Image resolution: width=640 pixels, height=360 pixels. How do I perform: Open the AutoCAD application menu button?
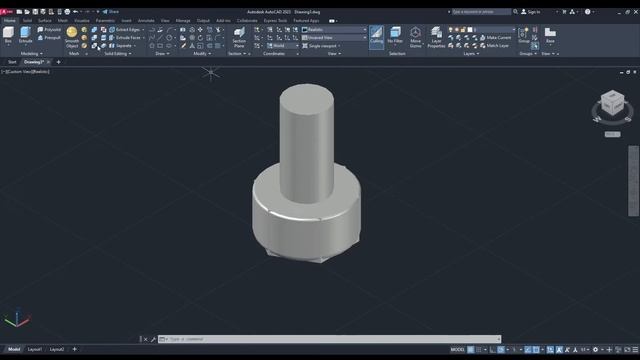(7, 12)
